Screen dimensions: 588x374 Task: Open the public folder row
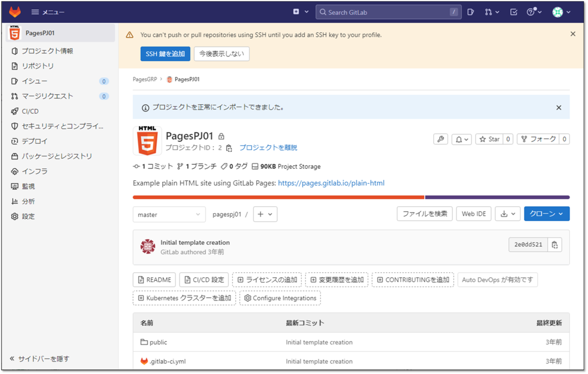click(351, 342)
